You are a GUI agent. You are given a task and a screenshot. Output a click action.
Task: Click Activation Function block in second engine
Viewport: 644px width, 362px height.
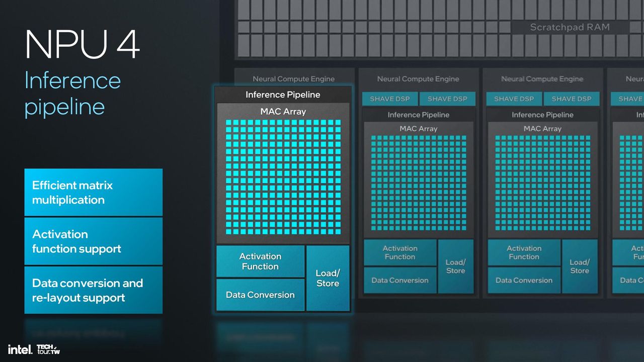point(400,252)
